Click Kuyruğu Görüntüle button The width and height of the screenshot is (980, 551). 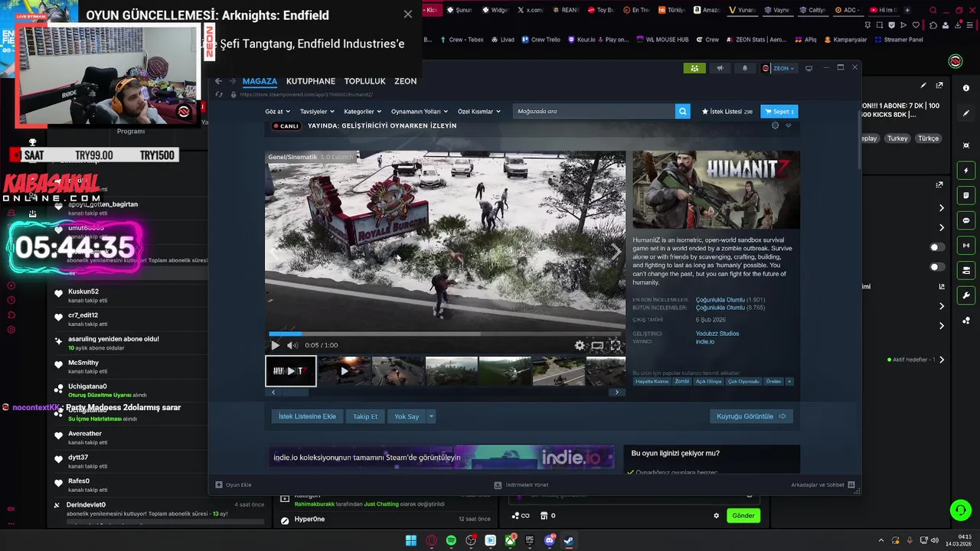tap(751, 416)
